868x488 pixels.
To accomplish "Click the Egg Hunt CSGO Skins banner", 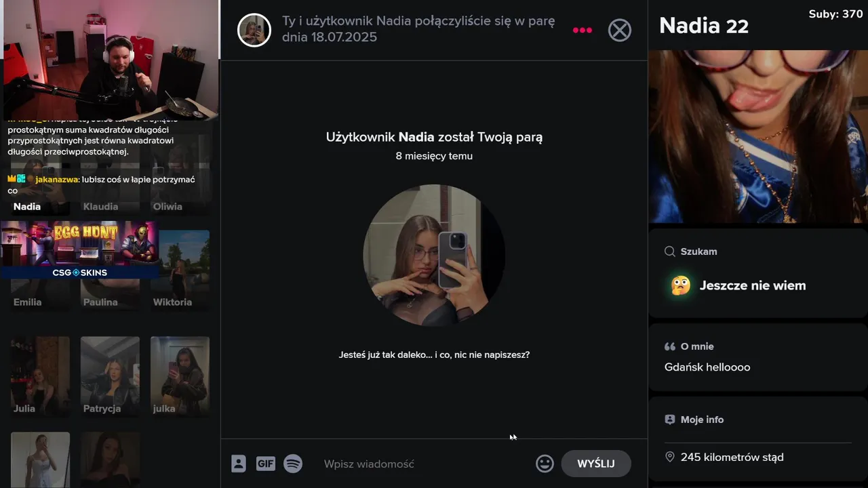I will (x=79, y=249).
